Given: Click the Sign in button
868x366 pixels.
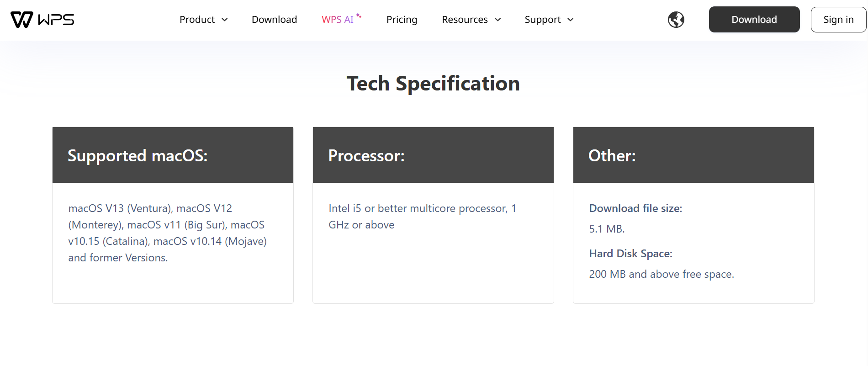Looking at the screenshot, I should (x=838, y=20).
